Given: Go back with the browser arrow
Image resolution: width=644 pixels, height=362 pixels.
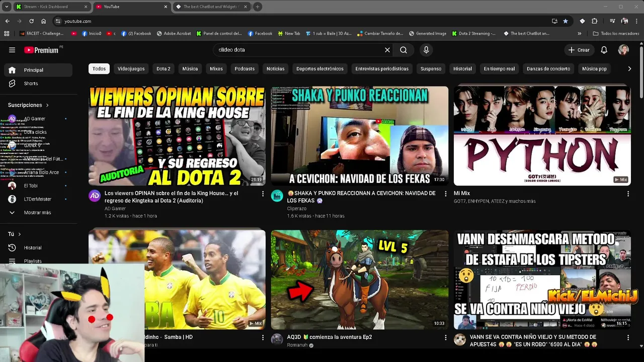Looking at the screenshot, I should (x=7, y=21).
